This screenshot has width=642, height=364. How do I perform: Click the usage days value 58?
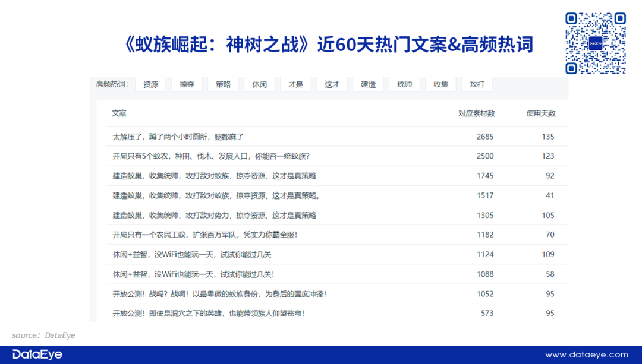point(550,274)
